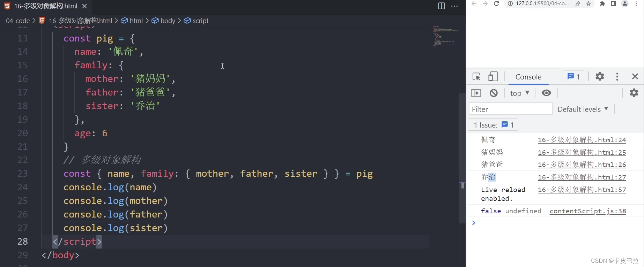The height and width of the screenshot is (267, 644).
Task: Activate the inspect element picker
Action: point(476,76)
